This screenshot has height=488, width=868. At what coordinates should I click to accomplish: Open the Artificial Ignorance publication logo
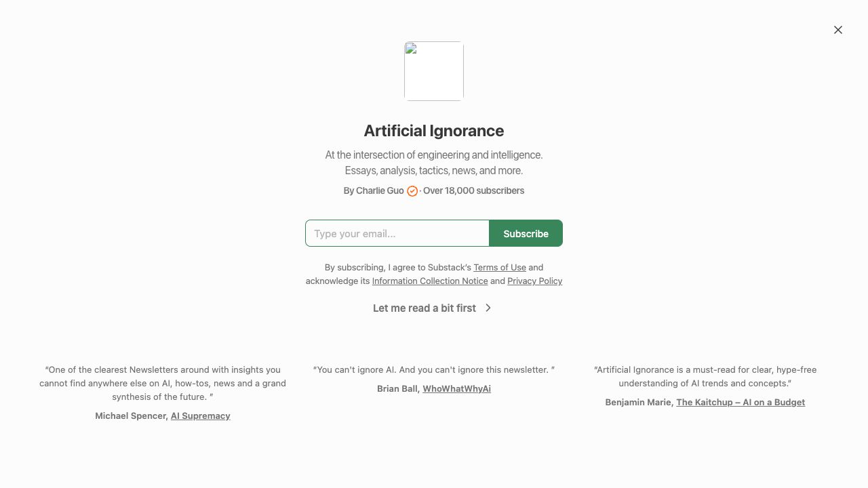point(433,71)
